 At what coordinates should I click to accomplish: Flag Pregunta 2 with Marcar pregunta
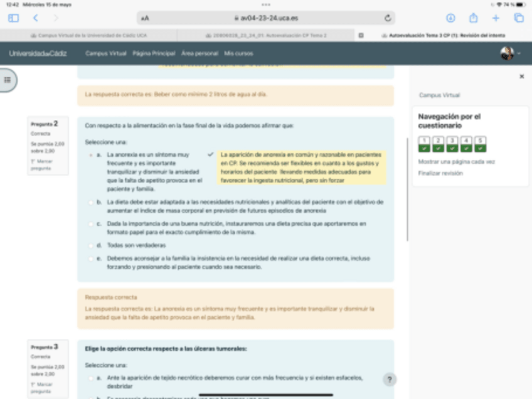coord(41,165)
